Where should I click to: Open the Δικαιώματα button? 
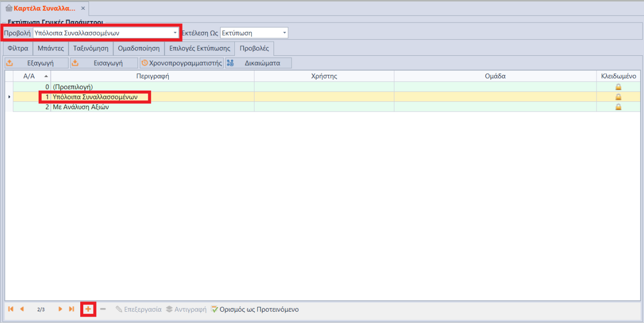click(258, 63)
